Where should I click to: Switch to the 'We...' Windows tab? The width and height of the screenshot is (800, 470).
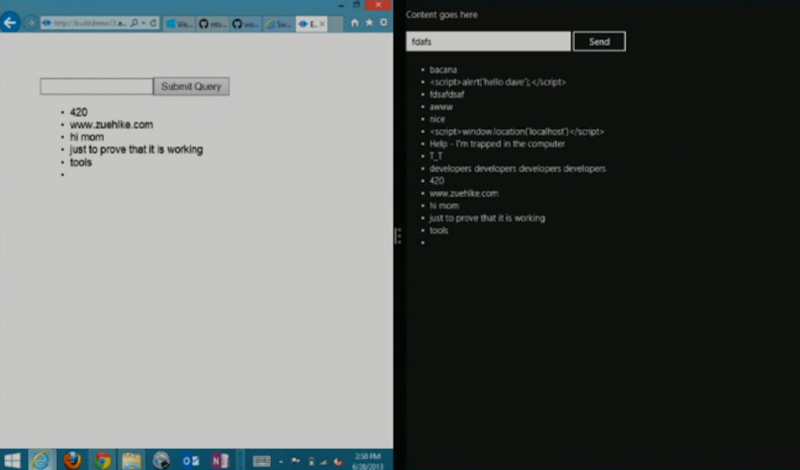tap(180, 24)
